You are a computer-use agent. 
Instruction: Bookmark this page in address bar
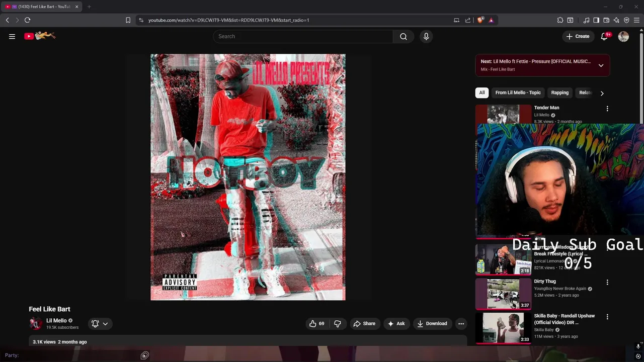[x=128, y=20]
